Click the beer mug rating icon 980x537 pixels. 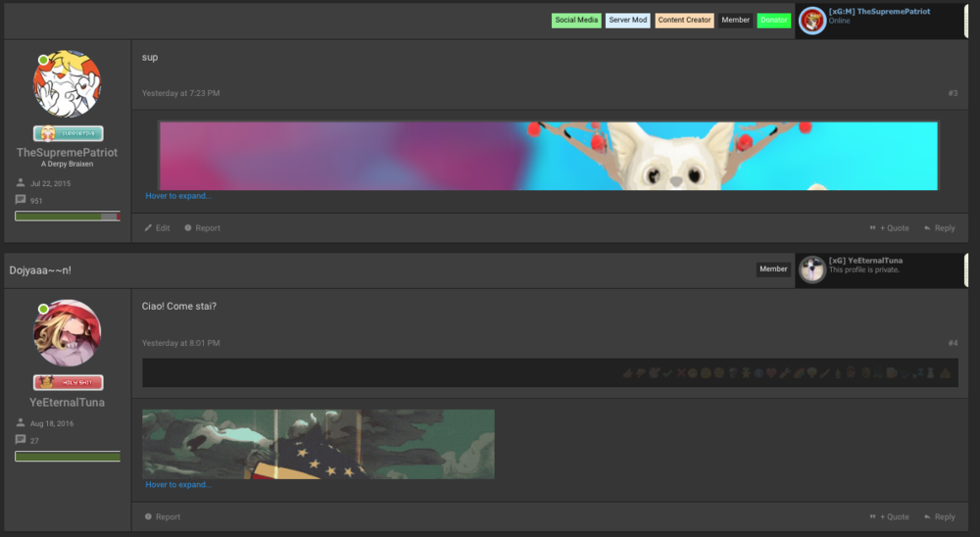click(x=891, y=373)
